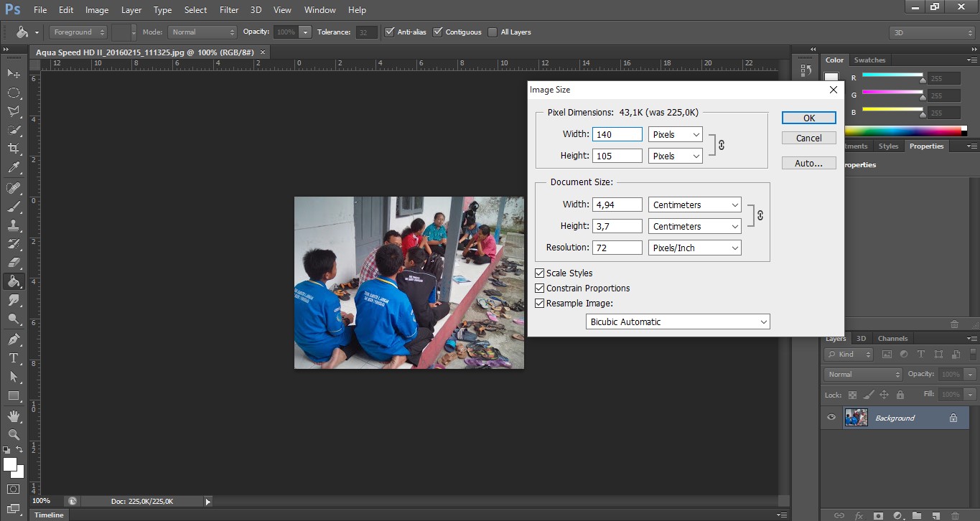Click the R color slider
The image size is (980, 521).
892,75
